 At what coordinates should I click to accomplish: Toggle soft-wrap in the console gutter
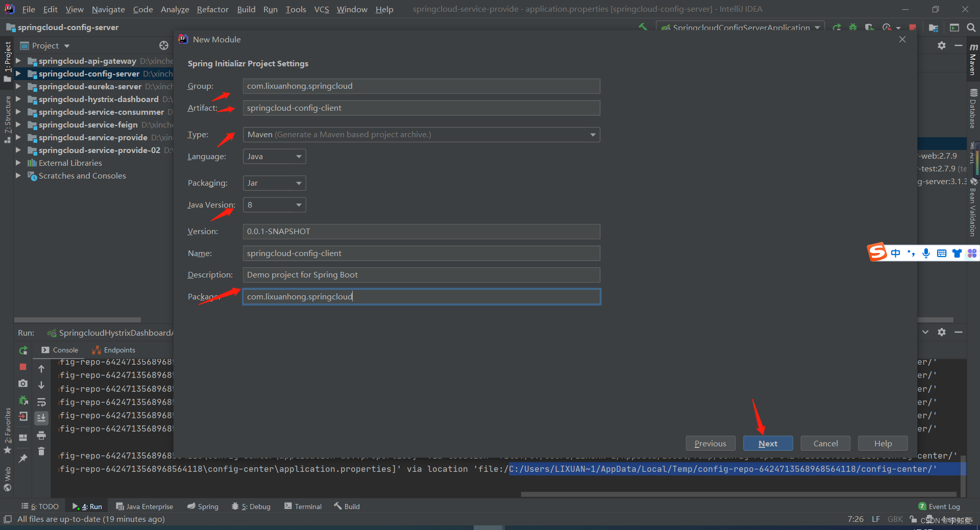pyautogui.click(x=41, y=402)
